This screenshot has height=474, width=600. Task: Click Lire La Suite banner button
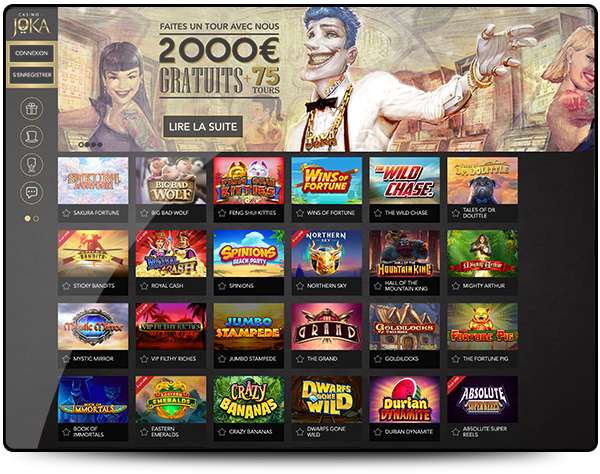(x=203, y=127)
